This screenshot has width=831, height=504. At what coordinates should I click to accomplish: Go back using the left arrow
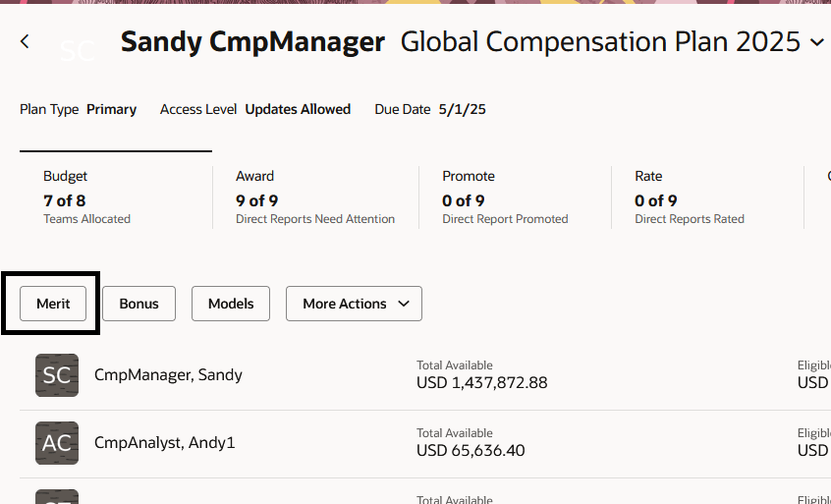tap(26, 41)
